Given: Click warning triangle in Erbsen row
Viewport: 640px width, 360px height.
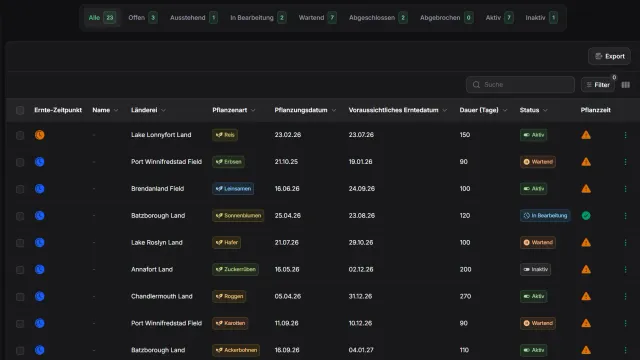Looking at the screenshot, I should click(586, 162).
